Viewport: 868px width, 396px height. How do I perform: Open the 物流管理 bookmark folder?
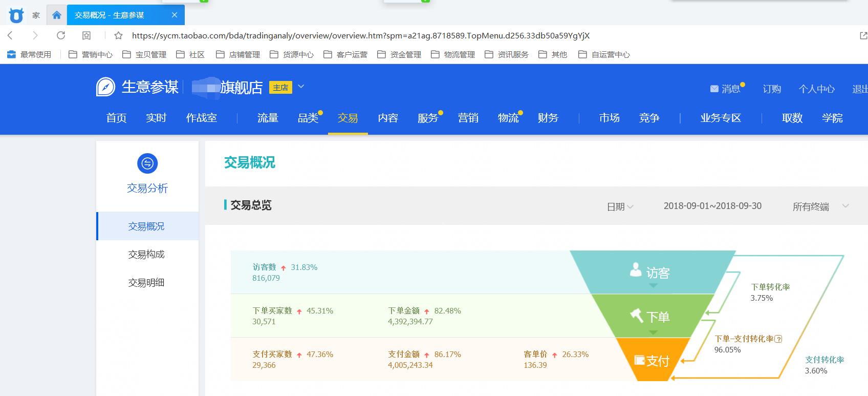tap(453, 54)
